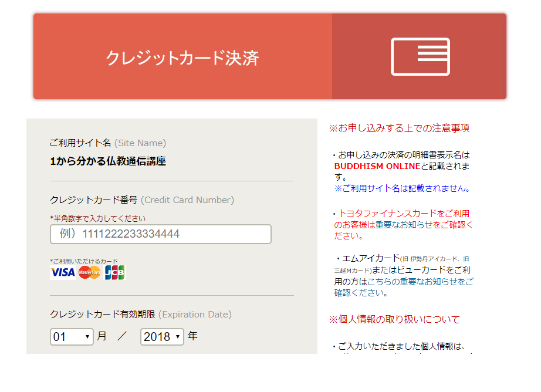The width and height of the screenshot is (541, 392).
Task: Click the ご利用サイト名 (Site Name) label
Action: click(108, 143)
